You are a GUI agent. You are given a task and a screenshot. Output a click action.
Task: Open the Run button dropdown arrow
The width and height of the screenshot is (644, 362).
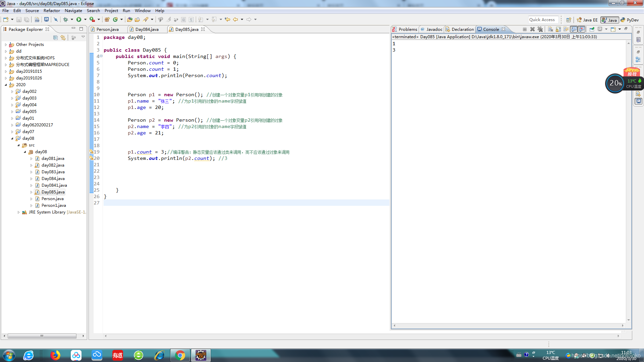(x=85, y=19)
